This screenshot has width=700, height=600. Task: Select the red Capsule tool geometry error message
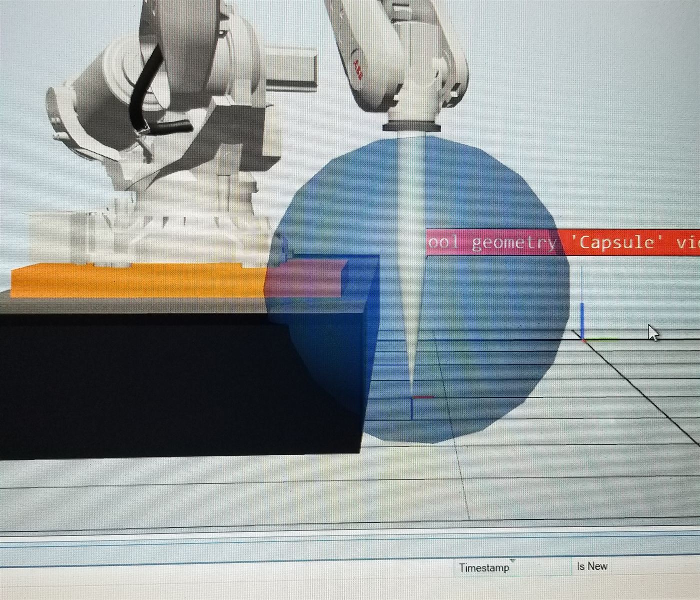pos(563,243)
